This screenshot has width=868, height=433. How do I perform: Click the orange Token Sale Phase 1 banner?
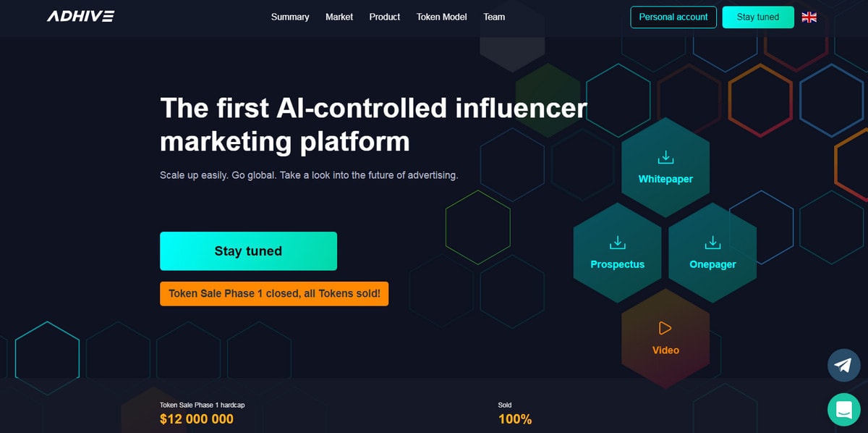pos(274,294)
